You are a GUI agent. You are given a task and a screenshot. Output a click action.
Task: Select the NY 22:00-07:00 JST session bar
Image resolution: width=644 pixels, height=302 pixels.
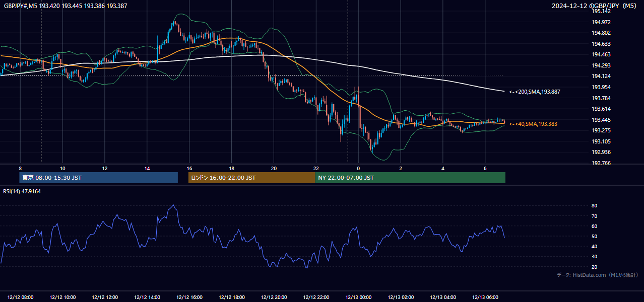pyautogui.click(x=410, y=178)
